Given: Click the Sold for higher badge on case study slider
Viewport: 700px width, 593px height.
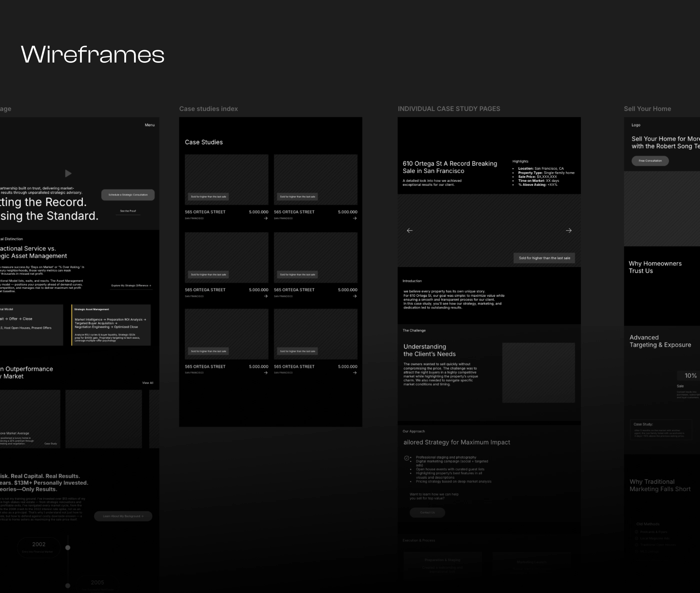Looking at the screenshot, I should (544, 258).
